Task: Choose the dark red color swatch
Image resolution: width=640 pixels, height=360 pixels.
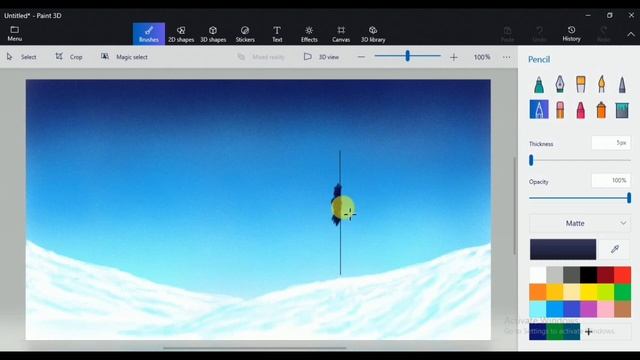Action: [x=605, y=275]
